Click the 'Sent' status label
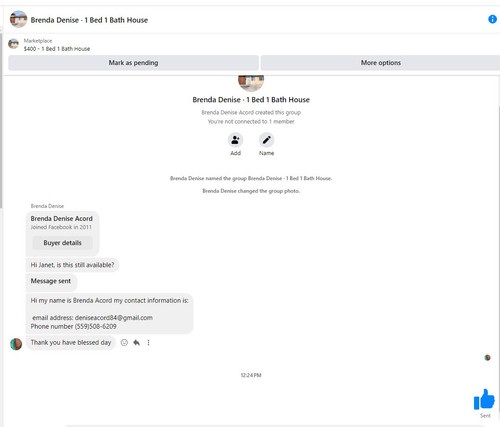The image size is (500, 427). (x=485, y=416)
